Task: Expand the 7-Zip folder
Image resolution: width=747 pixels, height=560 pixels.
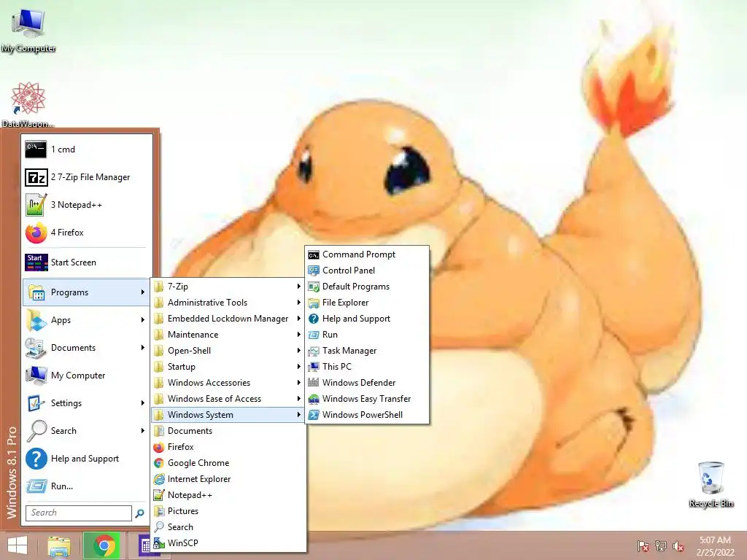Action: 228,287
